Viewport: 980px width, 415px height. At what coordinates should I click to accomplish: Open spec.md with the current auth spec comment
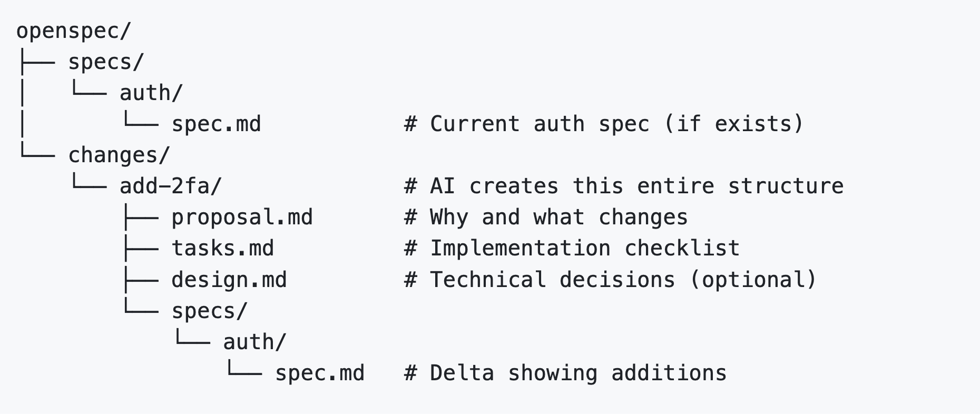point(216,124)
